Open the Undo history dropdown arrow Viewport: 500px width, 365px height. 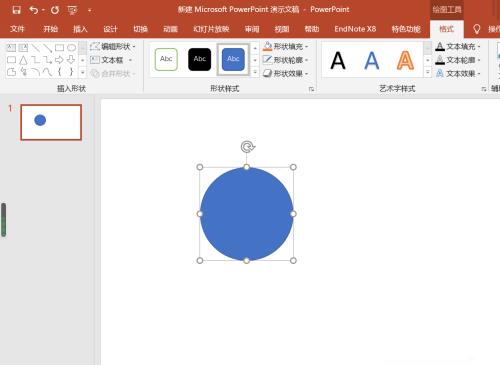coord(43,11)
